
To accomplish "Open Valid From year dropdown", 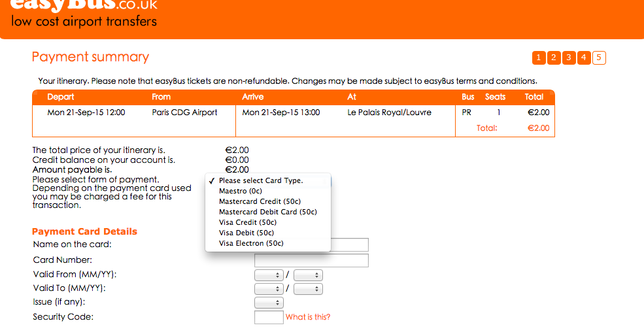I will tap(308, 275).
